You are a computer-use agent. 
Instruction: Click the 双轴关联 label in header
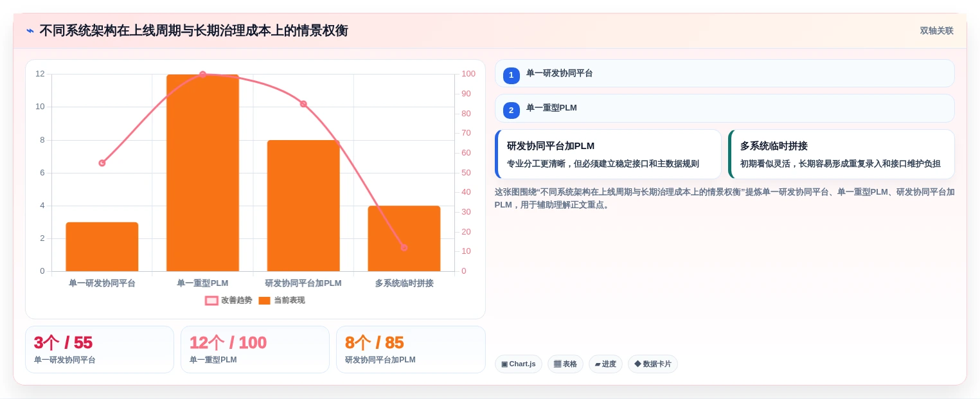point(936,31)
